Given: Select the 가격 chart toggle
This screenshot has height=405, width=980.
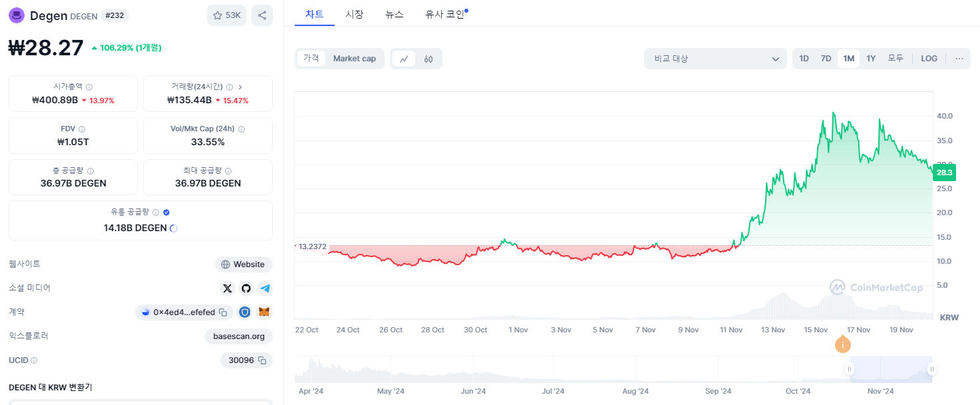Looking at the screenshot, I should 311,59.
